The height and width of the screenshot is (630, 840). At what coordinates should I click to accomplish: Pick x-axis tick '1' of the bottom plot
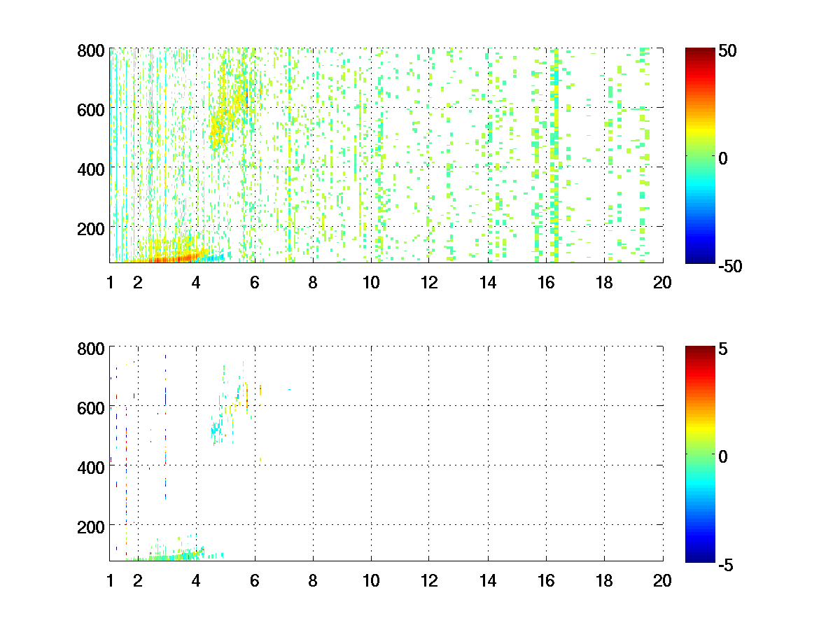point(110,580)
